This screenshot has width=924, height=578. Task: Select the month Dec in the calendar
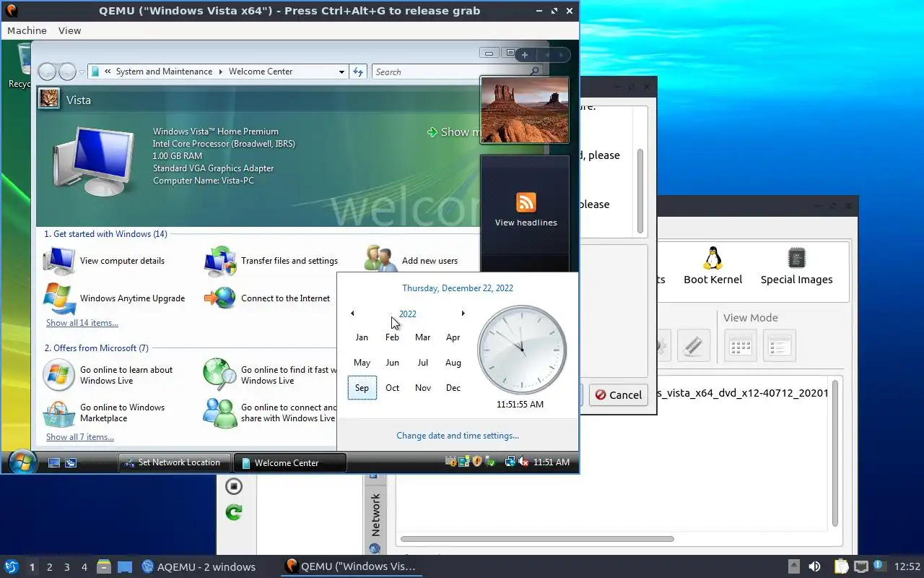click(x=453, y=388)
